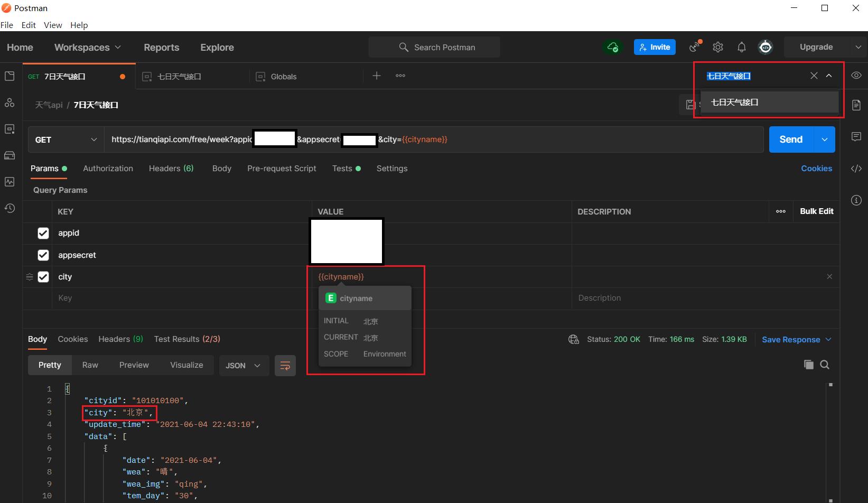This screenshot has width=868, height=503.
Task: Select 七日天气接口 environment option in list
Action: click(x=770, y=103)
